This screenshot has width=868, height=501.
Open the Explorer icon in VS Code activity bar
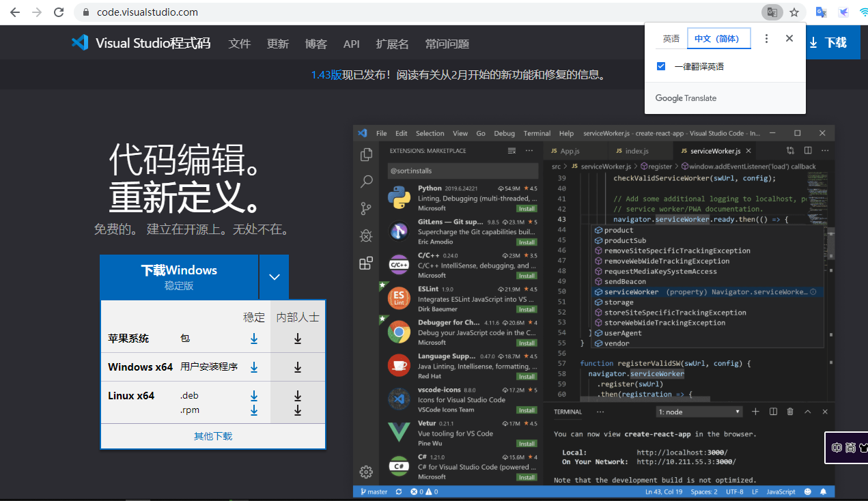coord(367,155)
